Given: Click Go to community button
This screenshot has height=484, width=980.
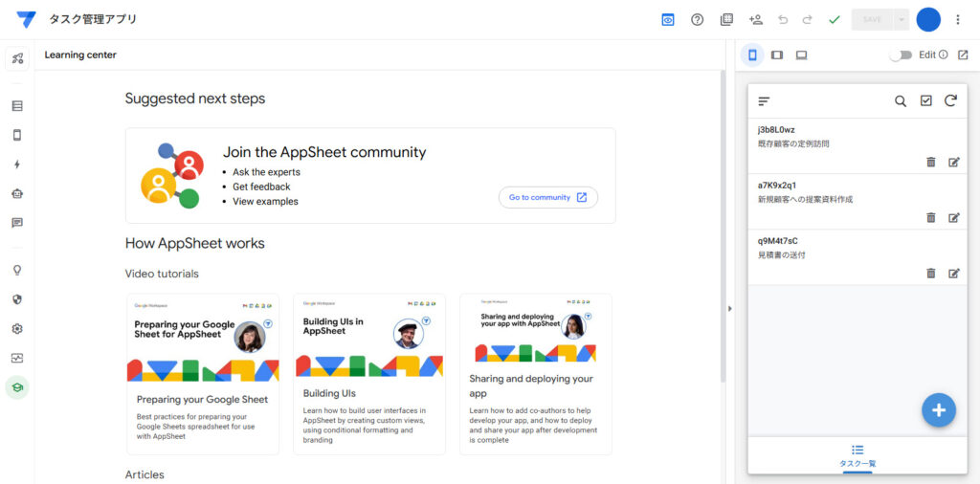Looking at the screenshot, I should (x=548, y=197).
